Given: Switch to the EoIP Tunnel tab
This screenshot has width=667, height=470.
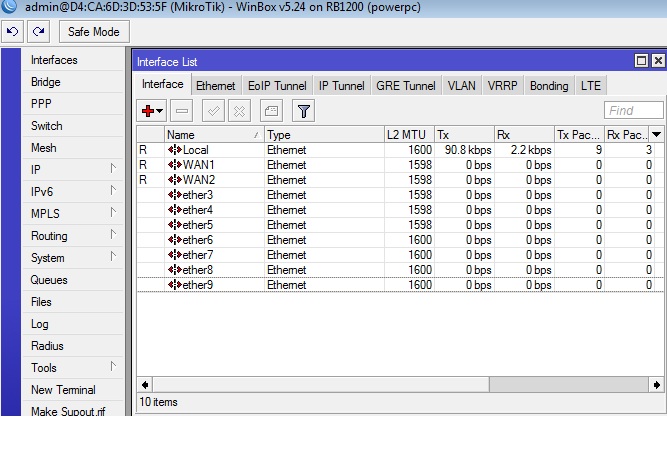Looking at the screenshot, I should [x=277, y=86].
